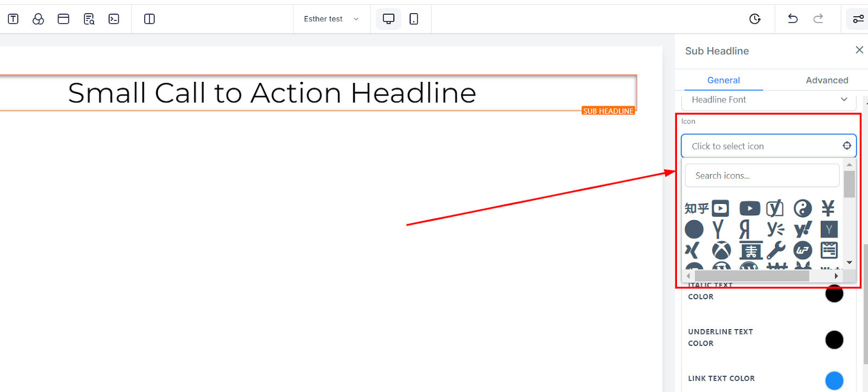Click the 'Click to select icon' field
This screenshot has height=392, width=868.
[x=769, y=146]
